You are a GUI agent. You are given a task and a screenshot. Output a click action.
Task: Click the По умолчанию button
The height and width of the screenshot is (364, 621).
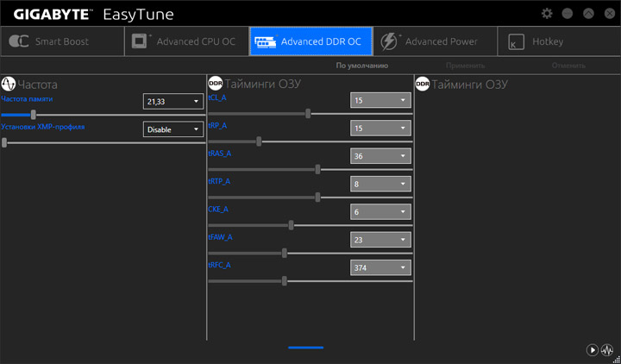coord(362,66)
